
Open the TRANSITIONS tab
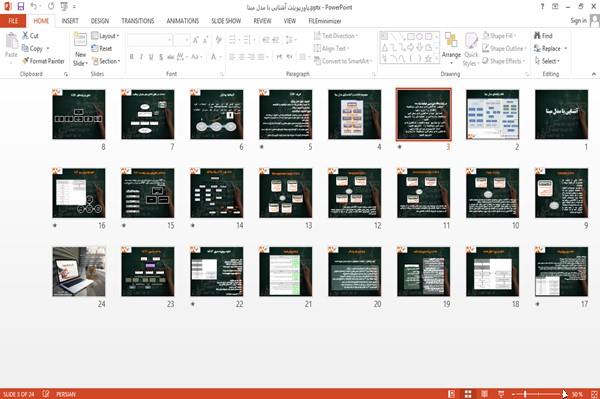click(x=138, y=21)
